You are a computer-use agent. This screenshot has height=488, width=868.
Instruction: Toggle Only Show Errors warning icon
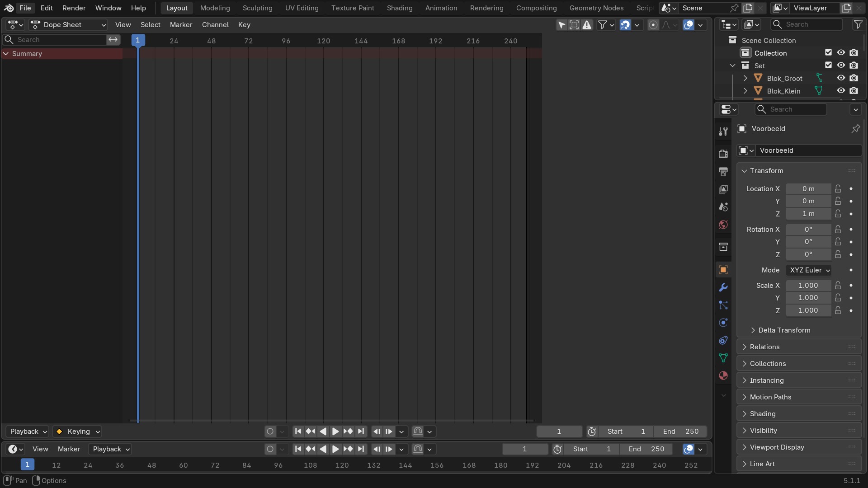(x=587, y=25)
